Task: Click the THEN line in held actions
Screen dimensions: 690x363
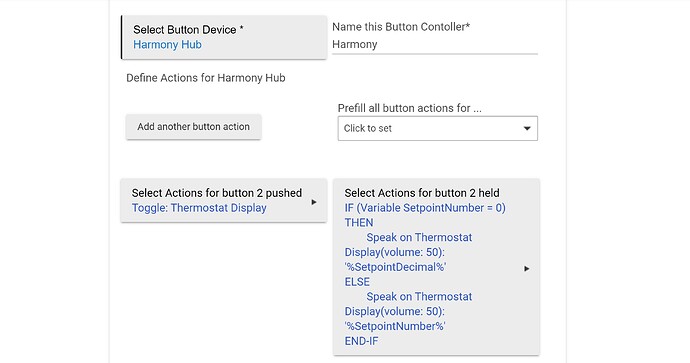Action: click(359, 223)
